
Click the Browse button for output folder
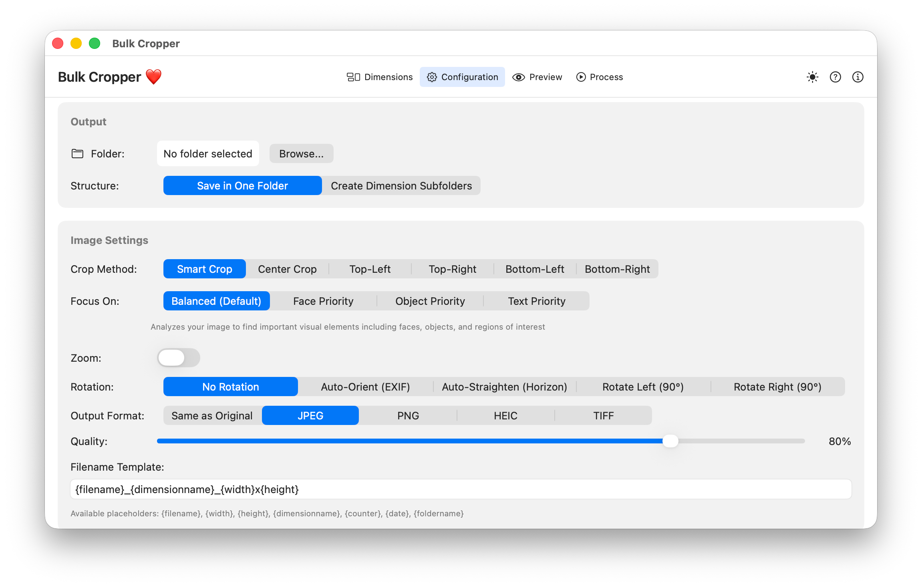tap(301, 153)
